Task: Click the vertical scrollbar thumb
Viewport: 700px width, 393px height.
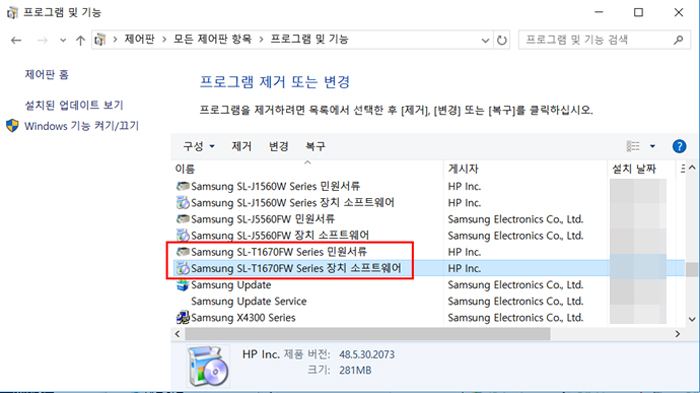Action: pyautogui.click(x=692, y=269)
